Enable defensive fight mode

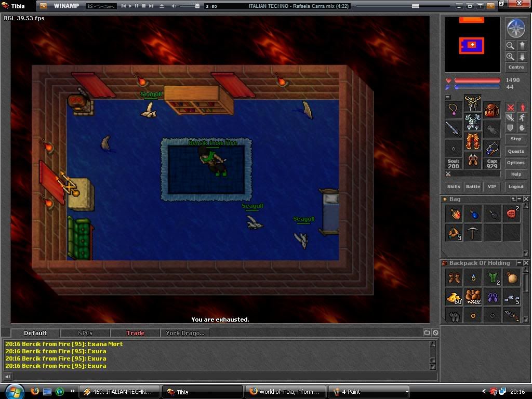pyautogui.click(x=510, y=128)
